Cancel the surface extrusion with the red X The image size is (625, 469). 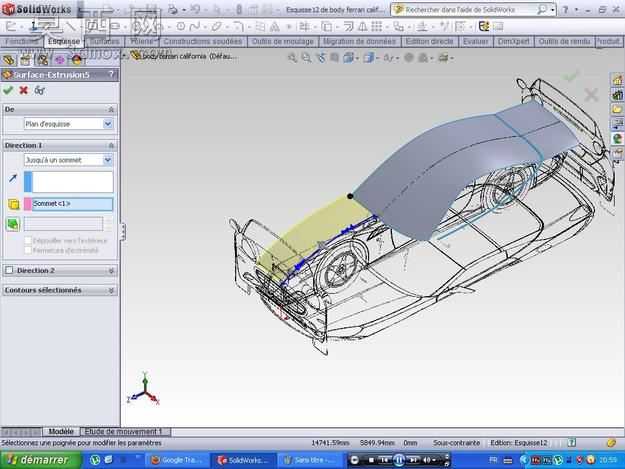[24, 90]
